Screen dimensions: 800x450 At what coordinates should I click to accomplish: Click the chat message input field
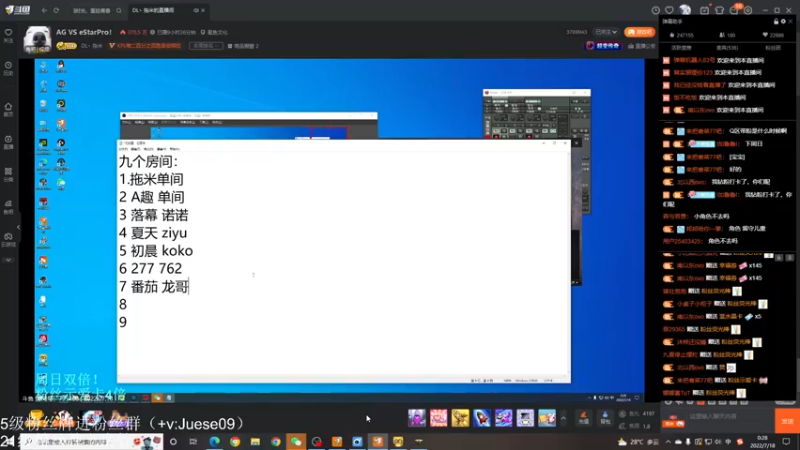pyautogui.click(x=731, y=417)
